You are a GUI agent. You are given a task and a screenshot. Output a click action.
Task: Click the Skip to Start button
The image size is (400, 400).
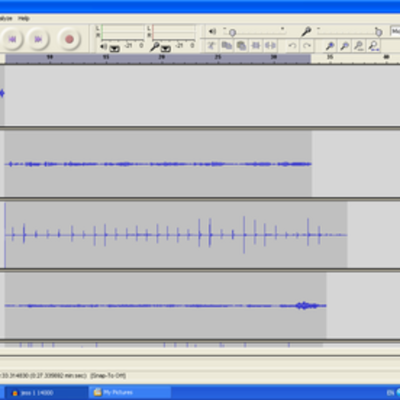tap(12, 39)
